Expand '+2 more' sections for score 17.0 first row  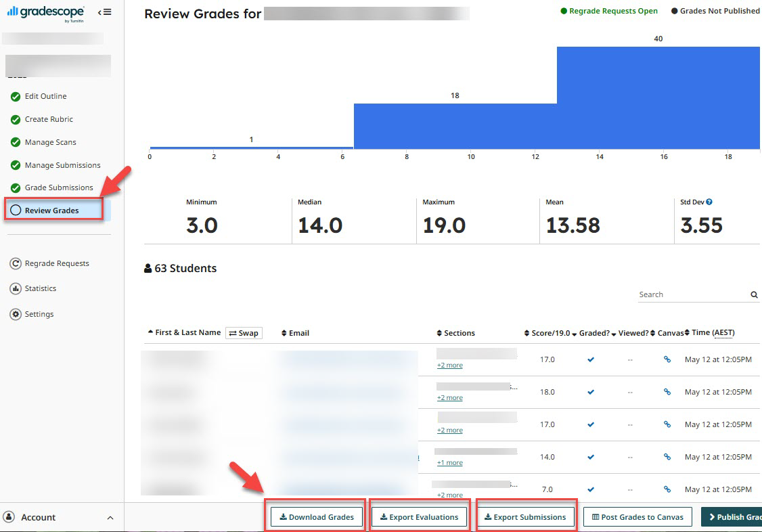click(x=449, y=365)
